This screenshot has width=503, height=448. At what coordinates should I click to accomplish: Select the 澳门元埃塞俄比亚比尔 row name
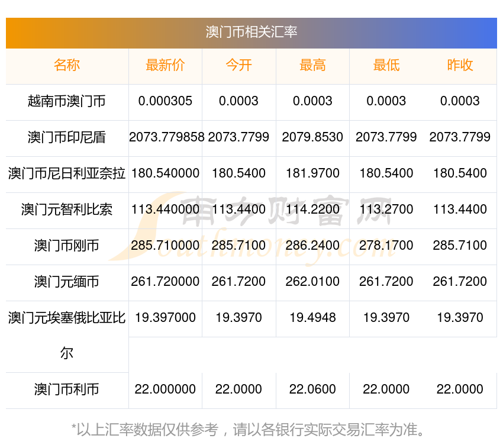coord(67,318)
